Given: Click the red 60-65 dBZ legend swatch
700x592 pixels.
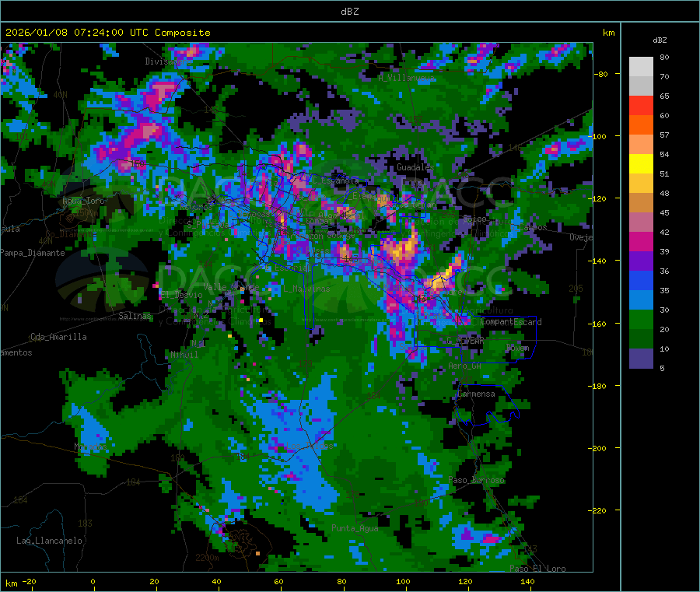Looking at the screenshot, I should click(x=641, y=105).
